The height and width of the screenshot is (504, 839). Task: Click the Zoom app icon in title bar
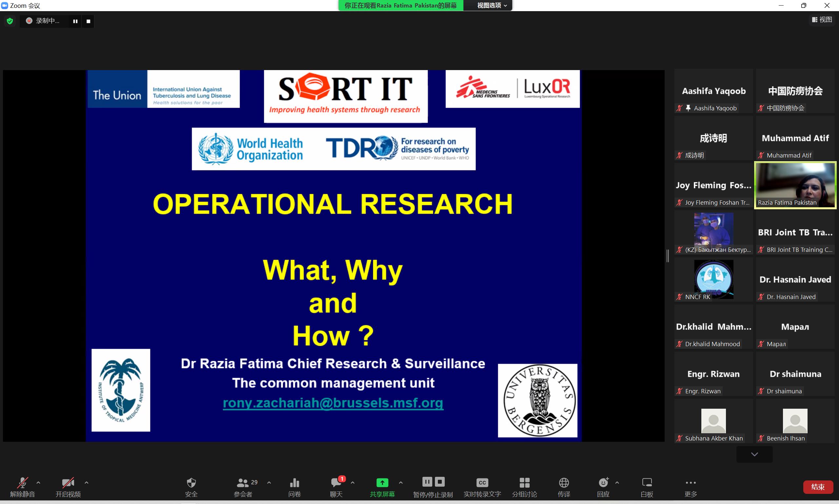coord(5,6)
